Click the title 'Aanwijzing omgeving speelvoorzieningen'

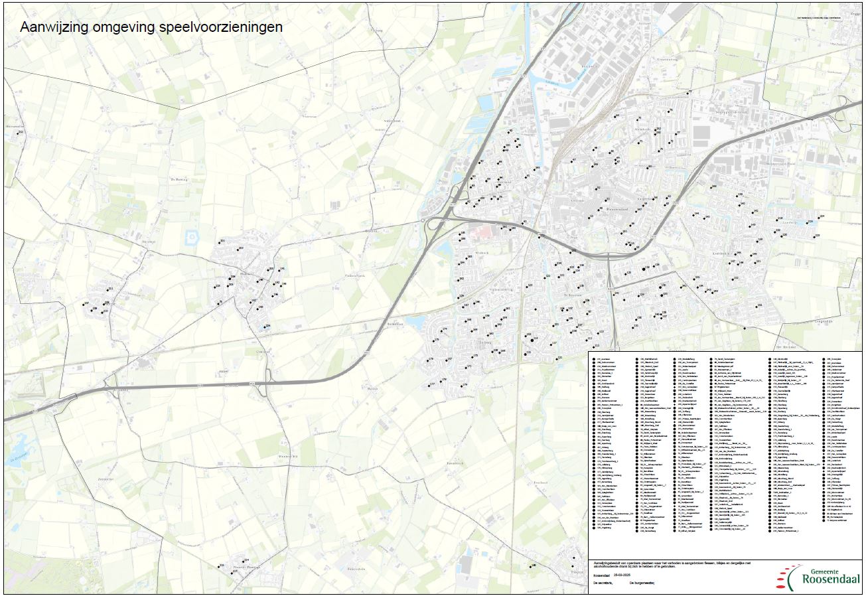[151, 27]
